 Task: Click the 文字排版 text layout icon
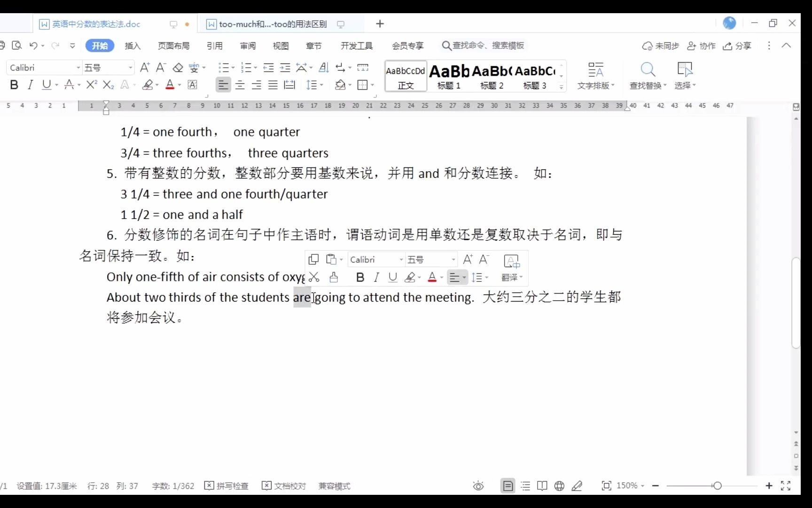click(596, 75)
